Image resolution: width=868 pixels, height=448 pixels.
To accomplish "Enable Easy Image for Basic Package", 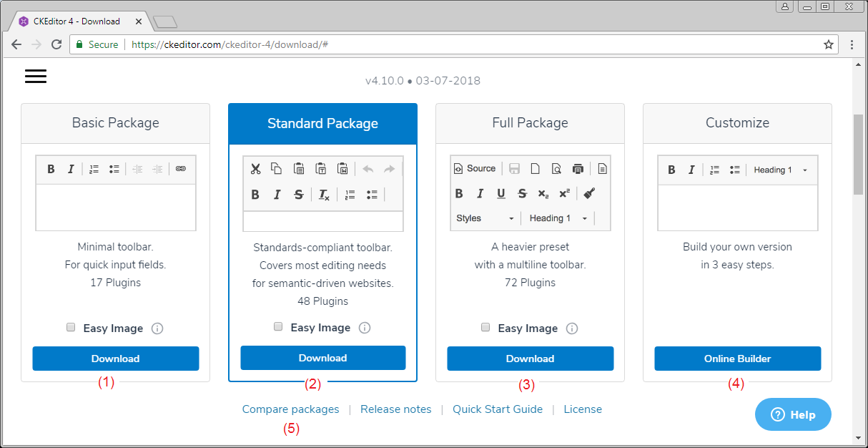I will coord(71,327).
